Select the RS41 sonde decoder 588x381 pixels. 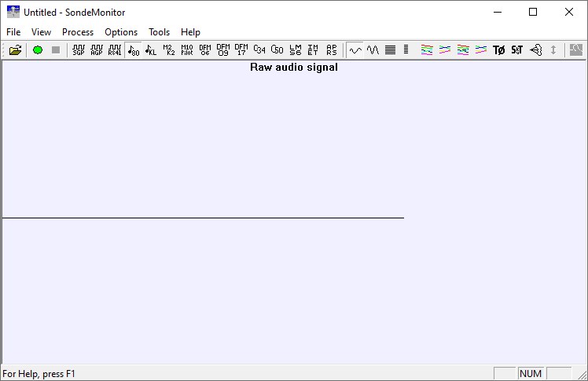pos(115,49)
